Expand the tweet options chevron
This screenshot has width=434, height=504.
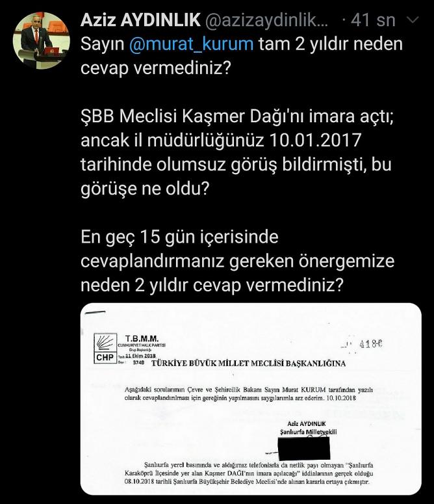pyautogui.click(x=413, y=20)
